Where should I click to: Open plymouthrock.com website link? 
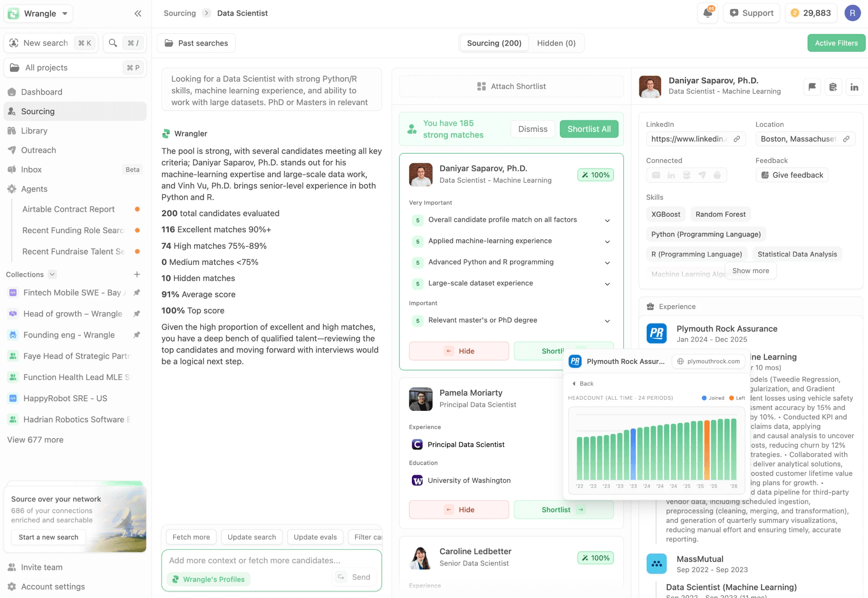[x=708, y=361]
